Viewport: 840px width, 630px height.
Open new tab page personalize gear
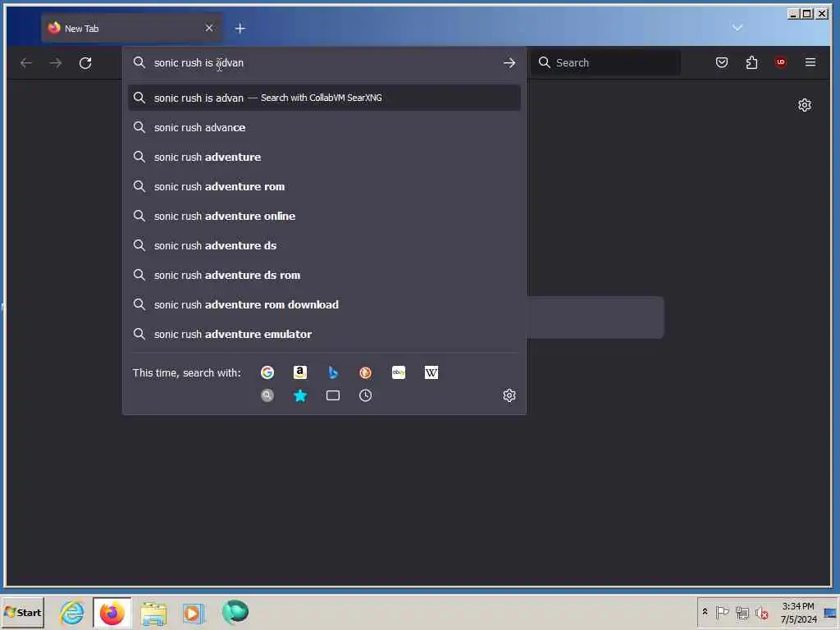click(804, 105)
